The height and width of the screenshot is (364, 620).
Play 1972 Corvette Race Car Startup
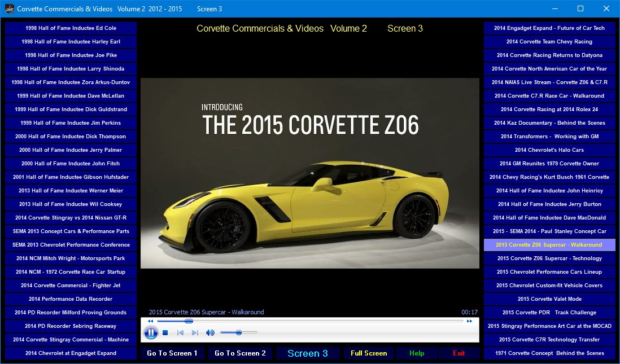point(71,272)
